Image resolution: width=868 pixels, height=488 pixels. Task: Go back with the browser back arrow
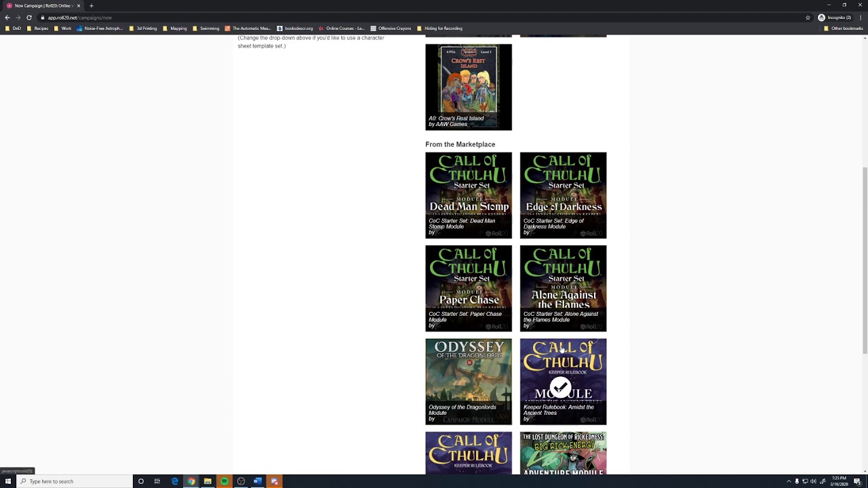pyautogui.click(x=7, y=18)
